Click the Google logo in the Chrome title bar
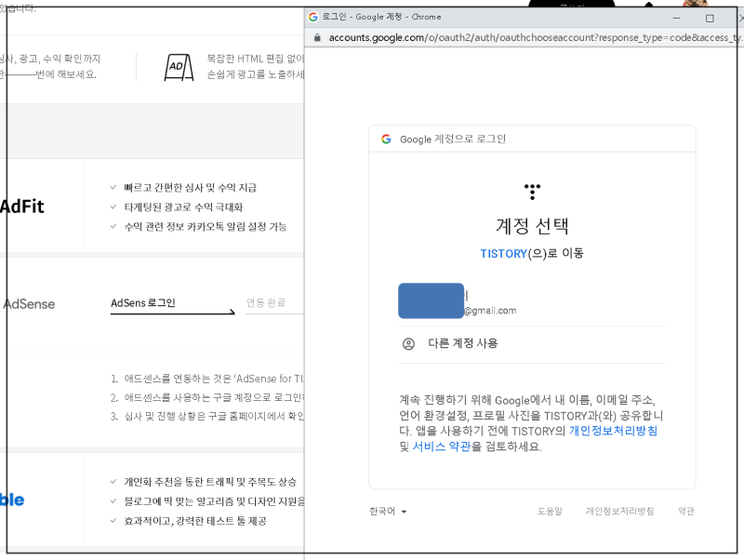This screenshot has height=560, width=744. click(313, 17)
